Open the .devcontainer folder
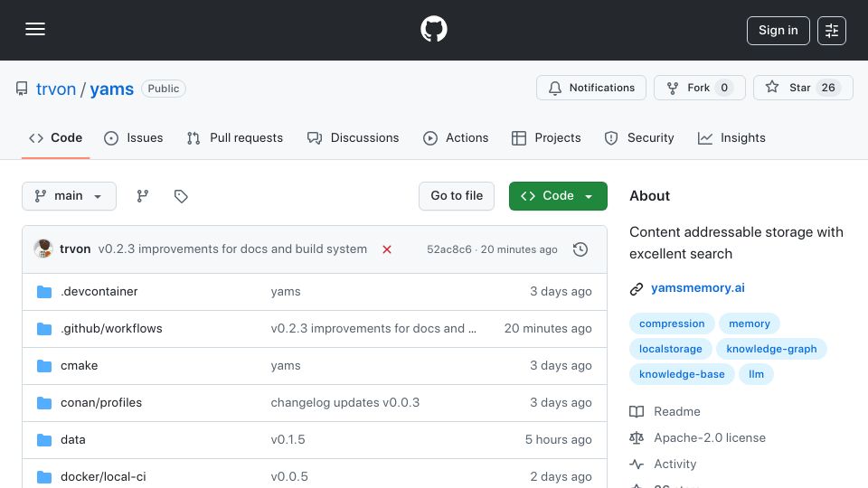868x488 pixels. point(99,292)
